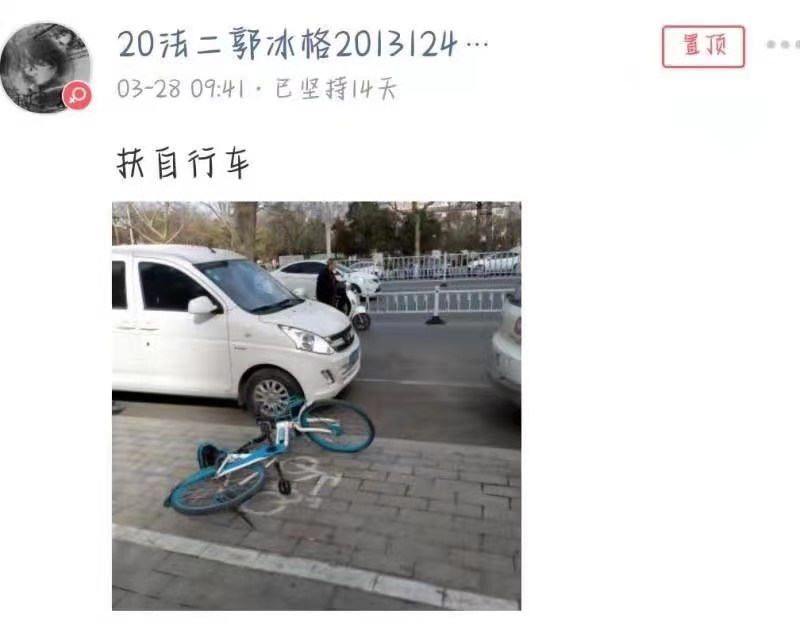Click the pink female gender badge
The image size is (800, 637).
(x=77, y=95)
